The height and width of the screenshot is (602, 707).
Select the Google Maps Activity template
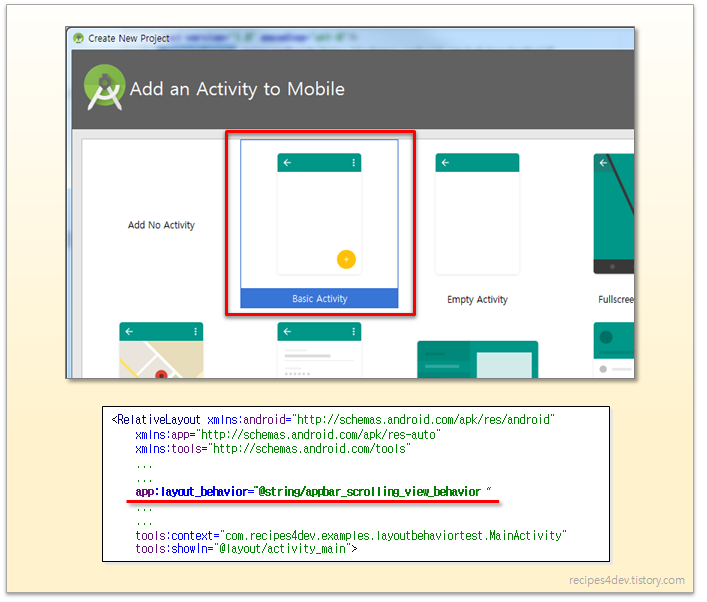[161, 350]
